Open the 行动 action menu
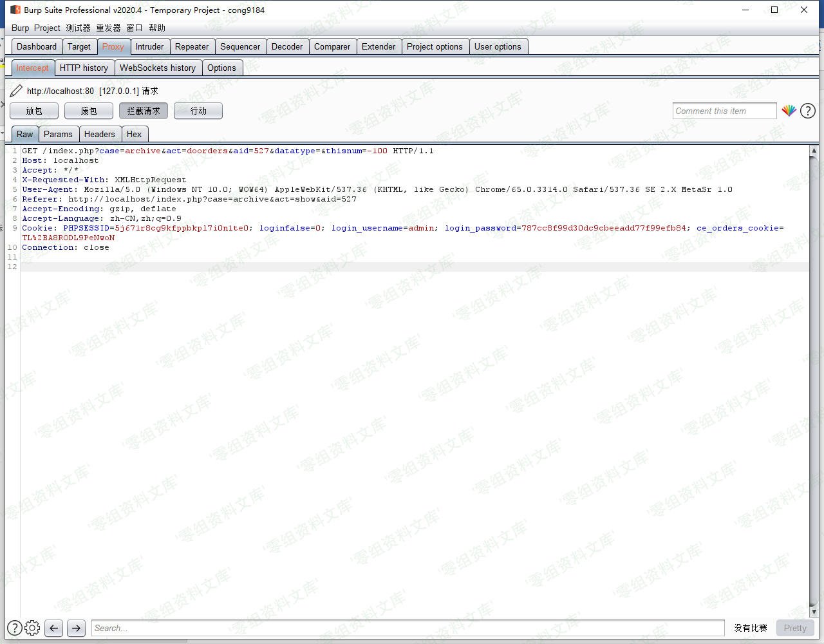Image resolution: width=824 pixels, height=644 pixels. pyautogui.click(x=198, y=111)
